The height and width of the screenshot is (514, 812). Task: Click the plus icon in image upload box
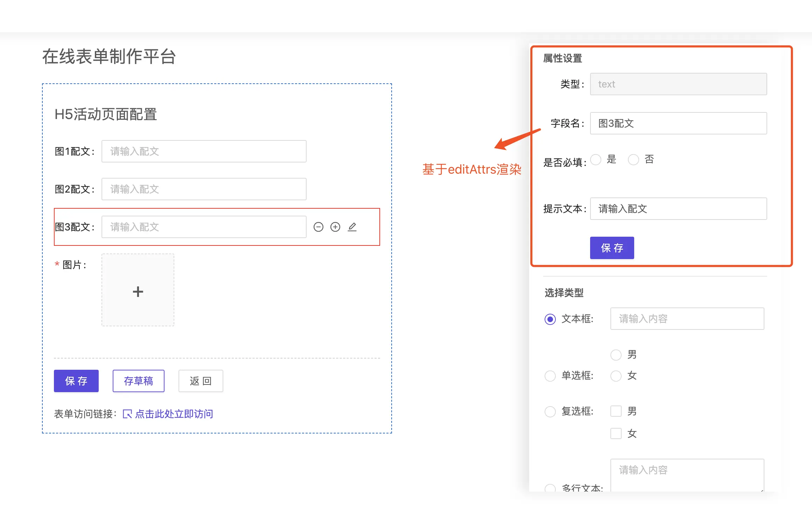138,291
